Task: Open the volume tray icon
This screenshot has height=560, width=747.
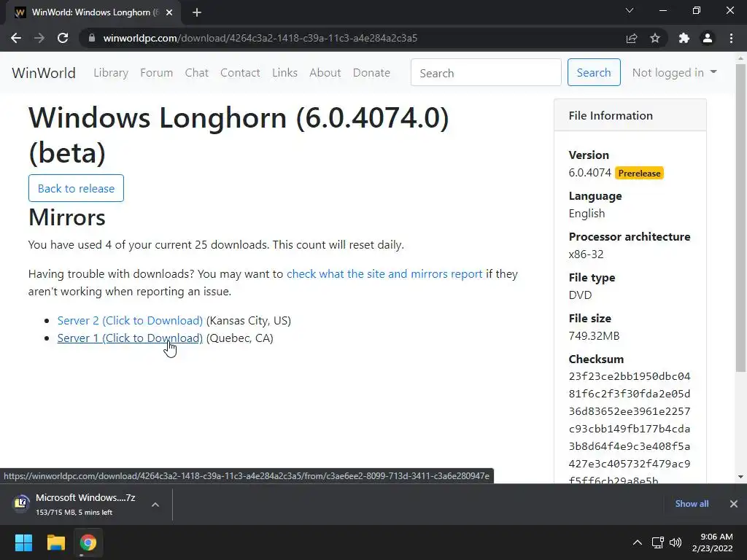Action: point(676,542)
